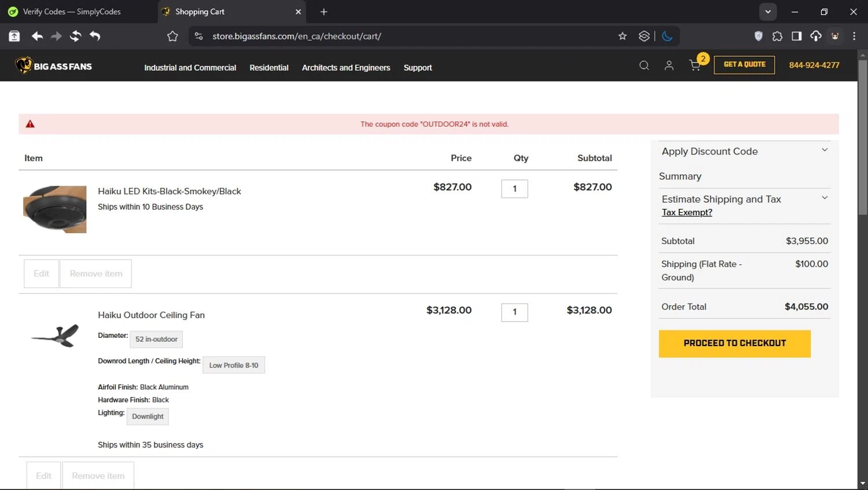Click the Order Total amount $4,055.00

click(x=806, y=307)
